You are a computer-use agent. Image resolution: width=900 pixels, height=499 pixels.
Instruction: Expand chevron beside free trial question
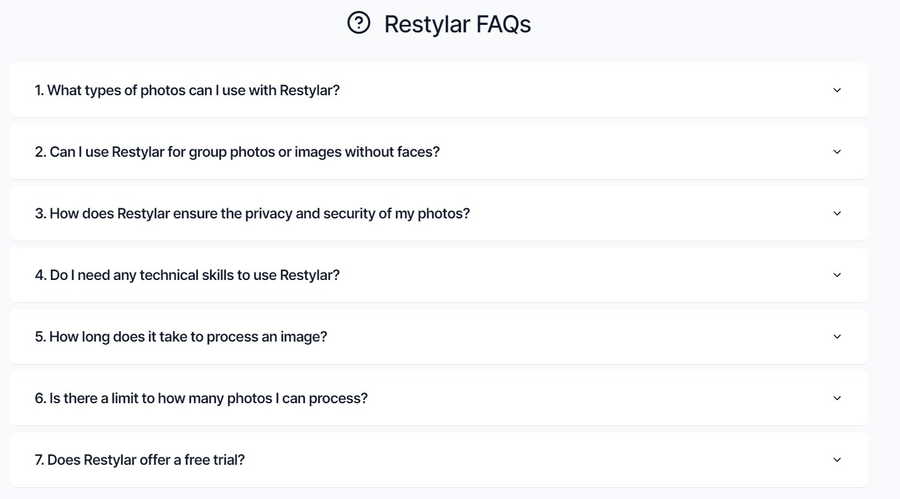837,460
